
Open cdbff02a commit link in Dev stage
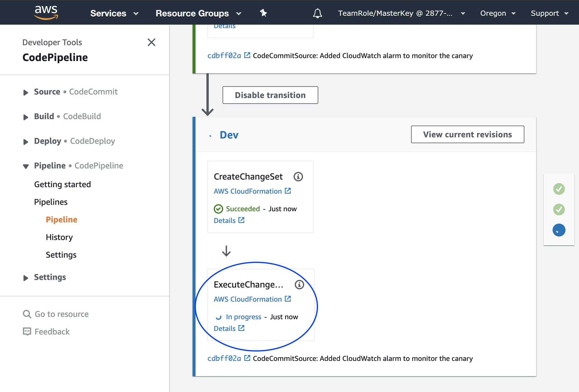point(224,359)
